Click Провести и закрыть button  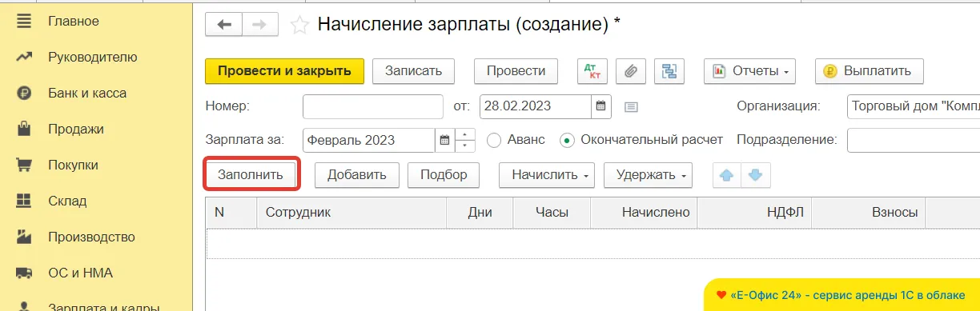click(x=285, y=71)
